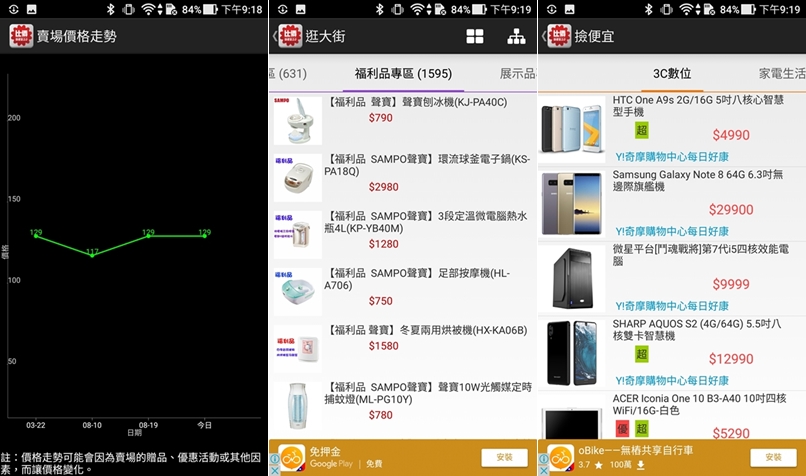Tap Bluetooth icon in first screen status bar
806x476 pixels.
111,9
